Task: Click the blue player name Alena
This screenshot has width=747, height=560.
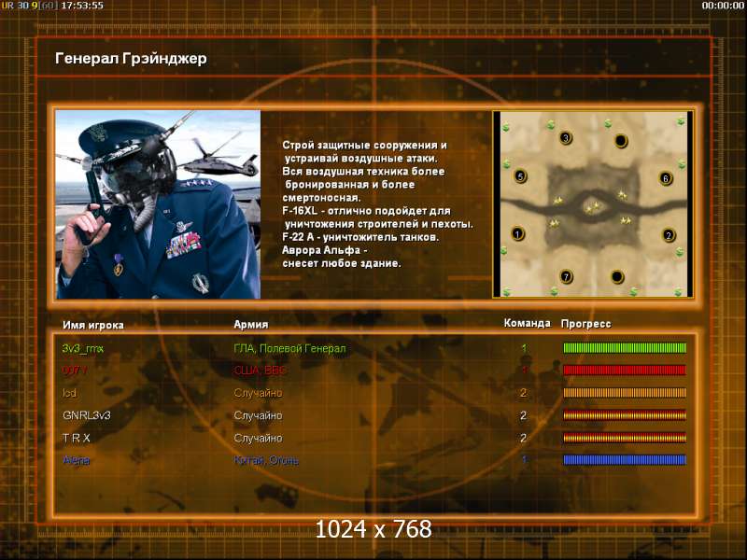Action: click(77, 460)
